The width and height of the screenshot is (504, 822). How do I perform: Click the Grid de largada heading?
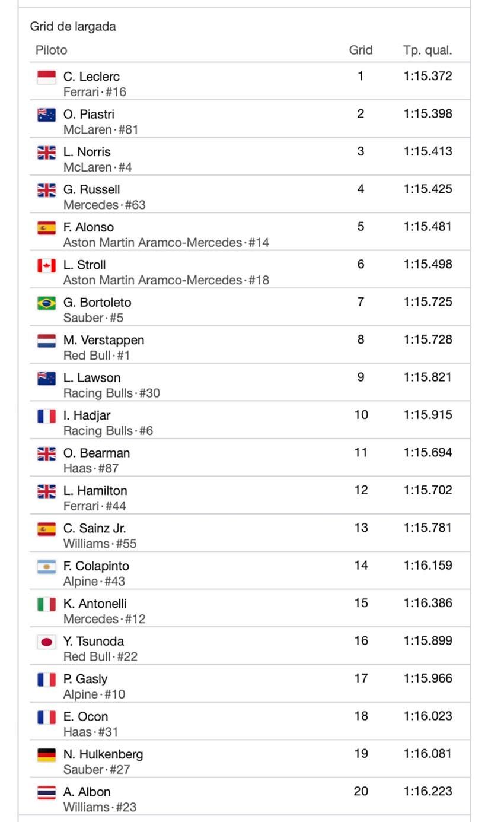click(73, 27)
